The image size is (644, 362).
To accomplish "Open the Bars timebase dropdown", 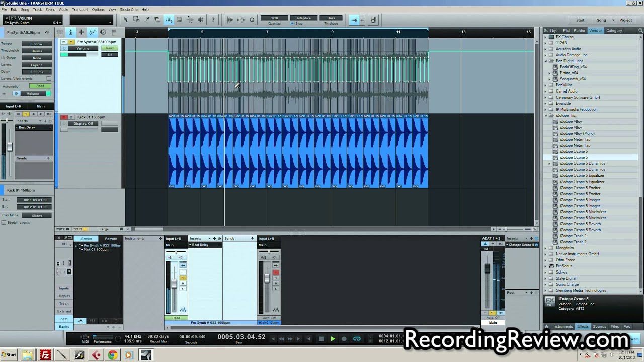I will [x=331, y=18].
